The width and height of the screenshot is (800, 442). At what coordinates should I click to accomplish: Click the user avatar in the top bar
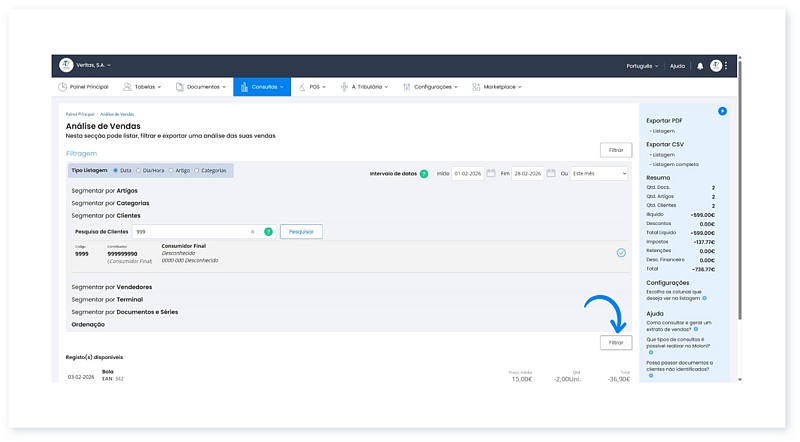tap(716, 66)
